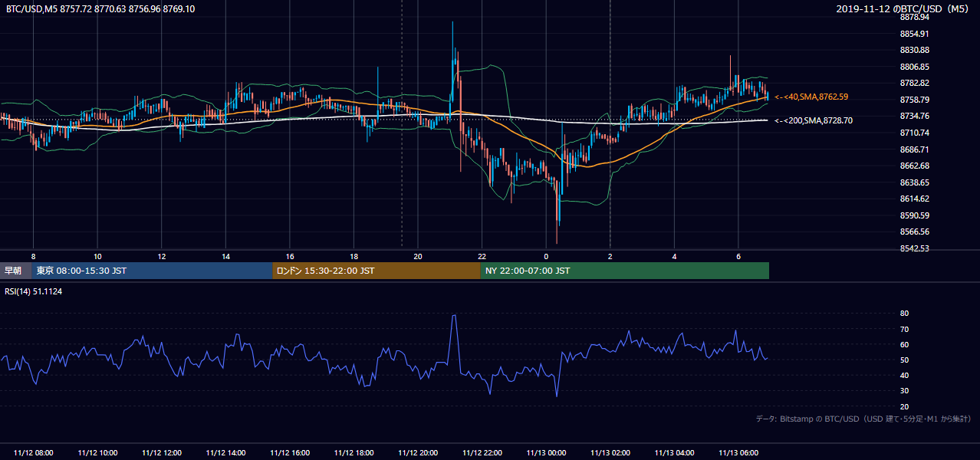Select the 40 SMA label reading 8762.59
Image resolution: width=980 pixels, height=460 pixels.
811,97
